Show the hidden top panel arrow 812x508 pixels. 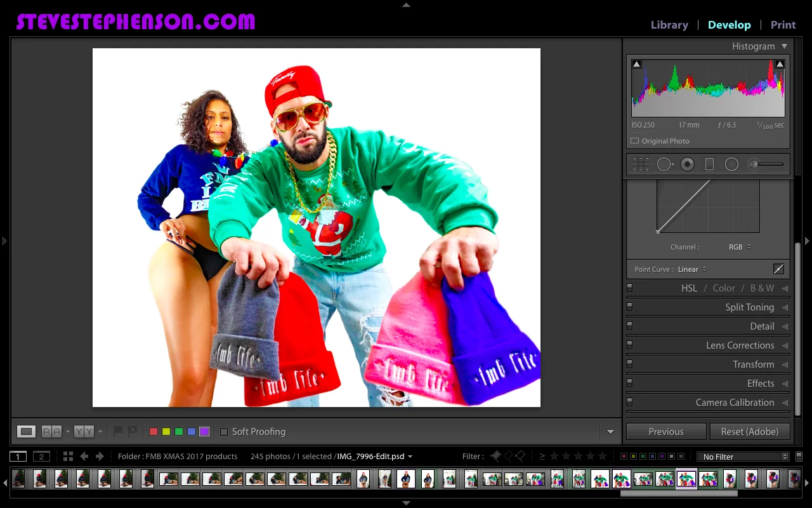(406, 4)
